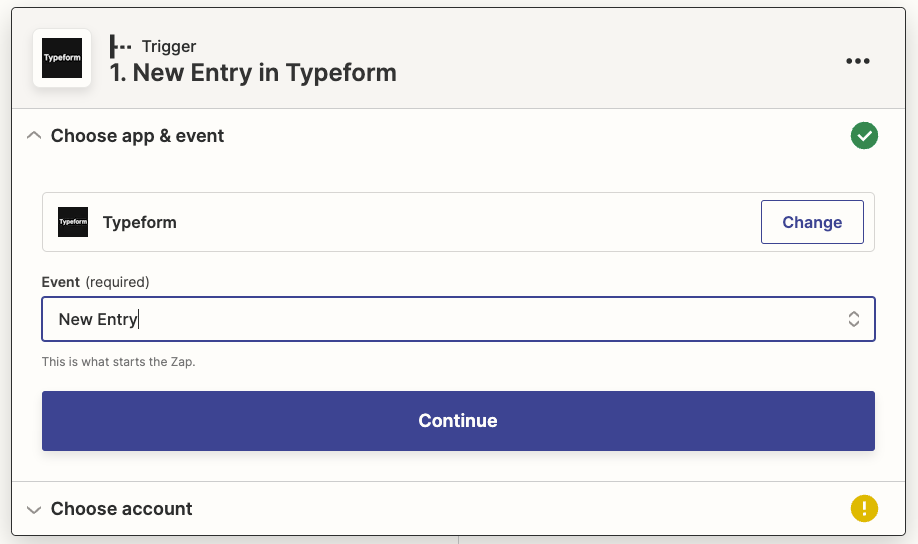Collapse section using chevron beside Choose app & event
Screen dimensions: 918x544
point(34,136)
